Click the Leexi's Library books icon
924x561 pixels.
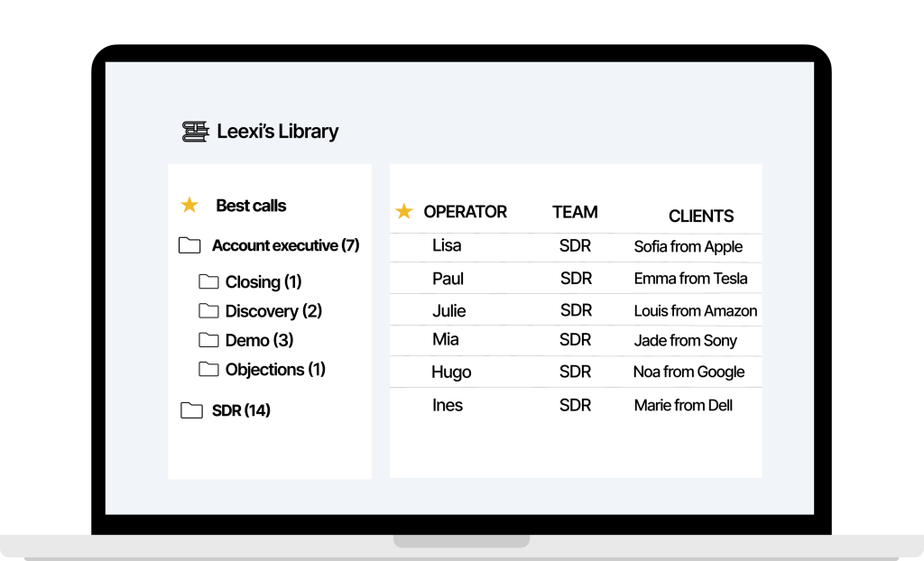click(x=195, y=131)
